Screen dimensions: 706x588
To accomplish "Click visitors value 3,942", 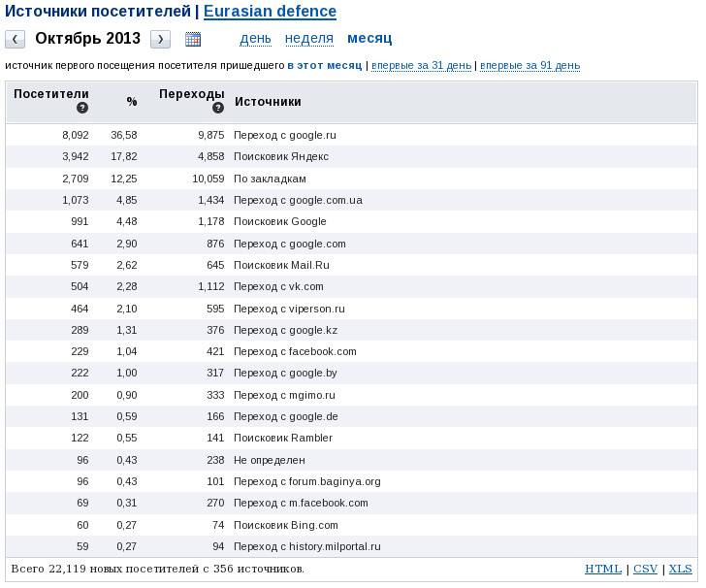I will (x=76, y=157).
